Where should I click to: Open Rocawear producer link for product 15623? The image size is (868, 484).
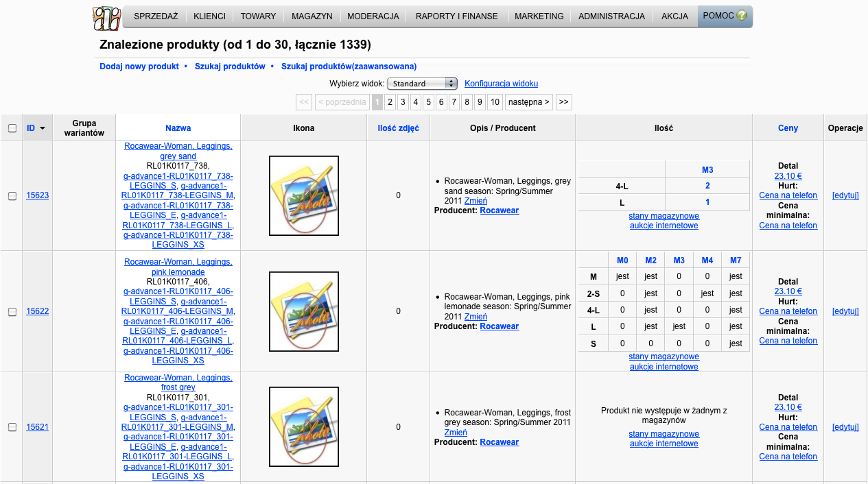coord(500,210)
